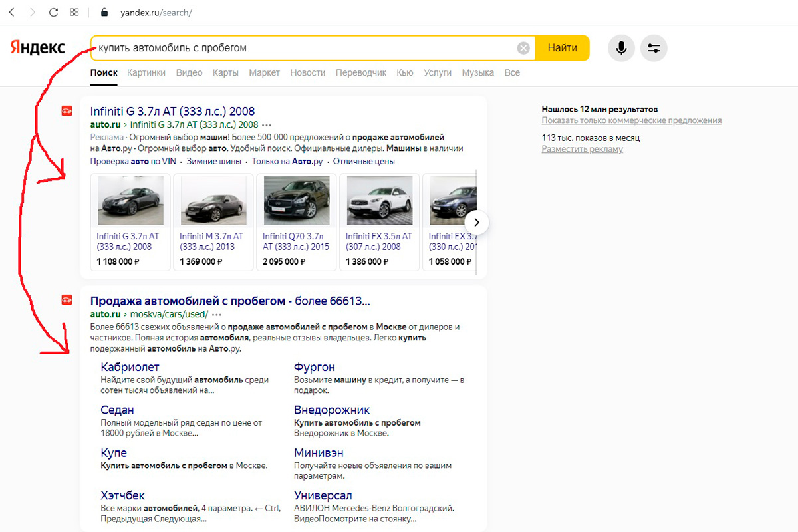Open three-dot menu of moskva/cars/used result

tap(217, 314)
